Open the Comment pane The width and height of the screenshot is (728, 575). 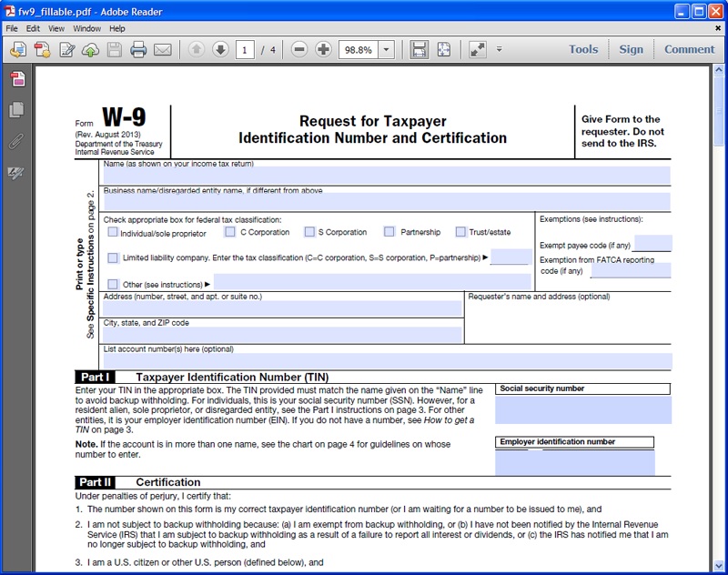(689, 49)
